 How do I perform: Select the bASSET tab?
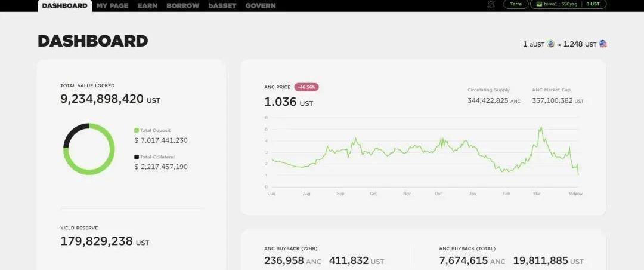[x=222, y=5]
